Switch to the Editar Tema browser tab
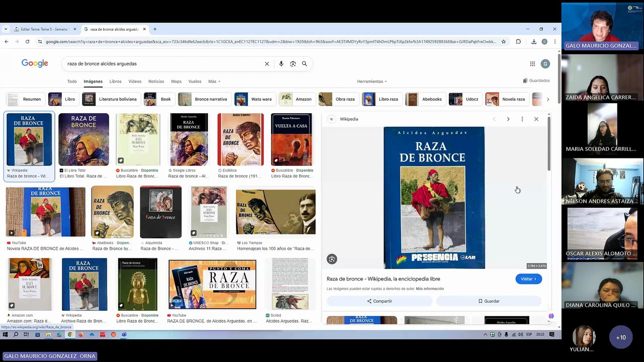Image resolution: width=644 pixels, height=362 pixels. click(x=44, y=29)
